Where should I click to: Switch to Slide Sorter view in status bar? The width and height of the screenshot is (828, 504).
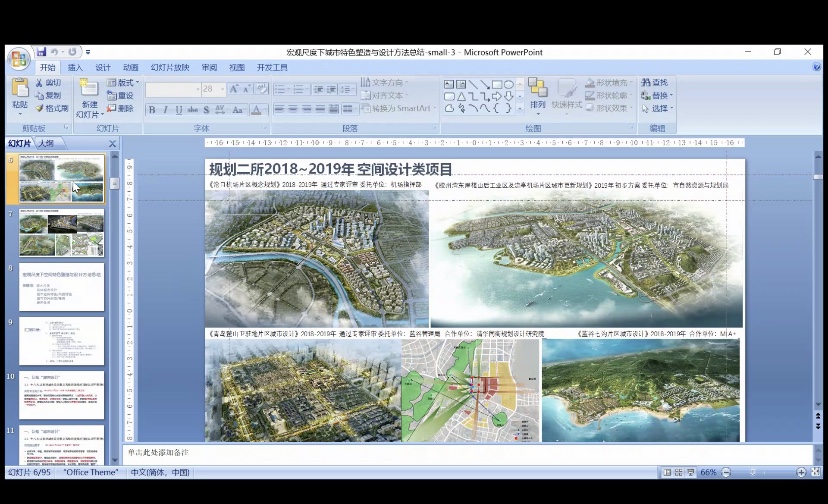click(x=679, y=472)
